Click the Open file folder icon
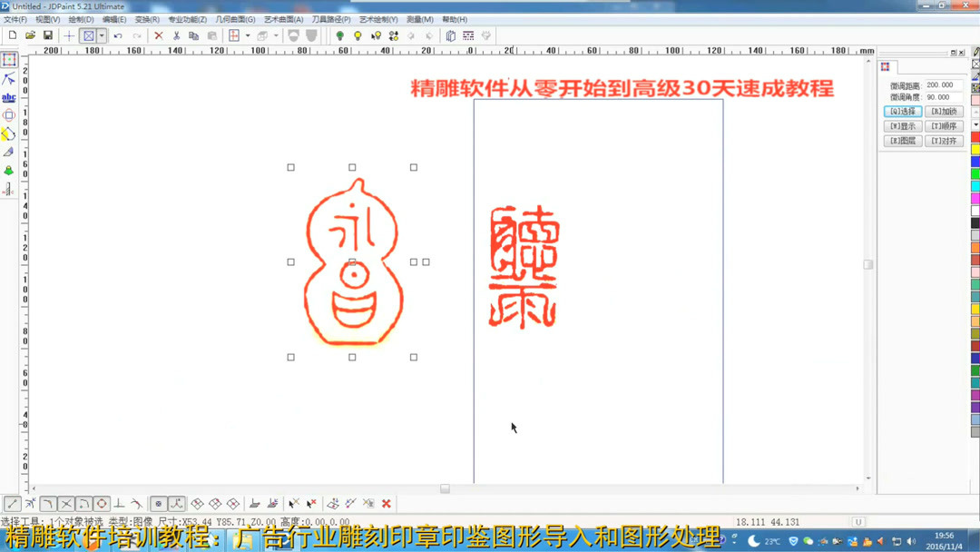 [29, 34]
